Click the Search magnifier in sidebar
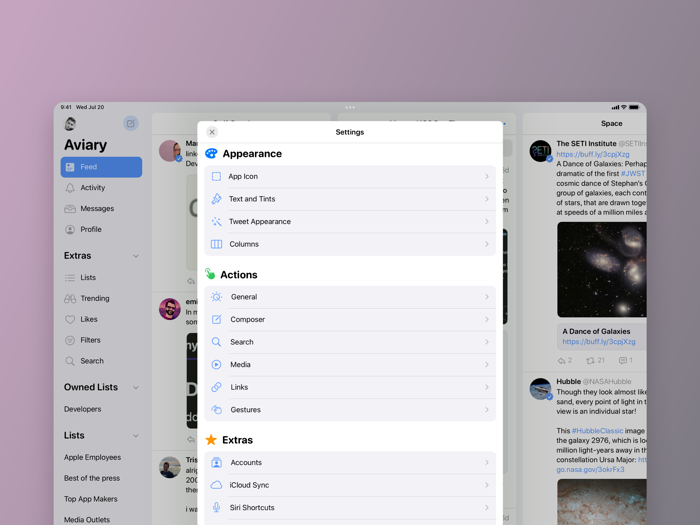700x525 pixels. (70, 361)
